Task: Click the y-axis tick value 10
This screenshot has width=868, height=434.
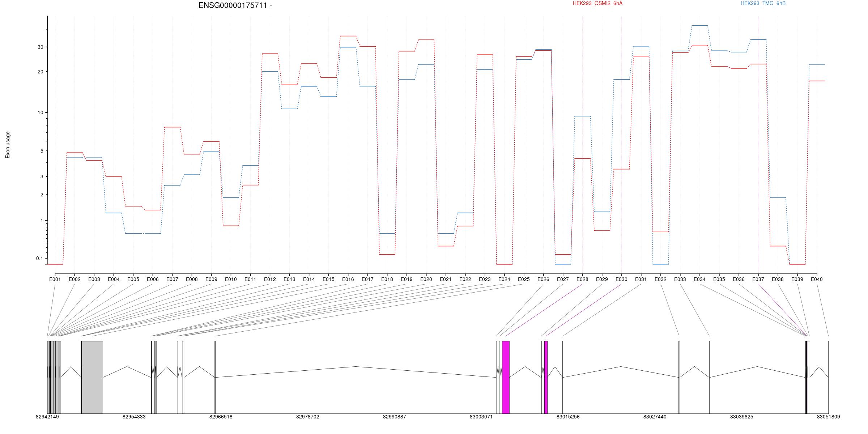Action: [x=40, y=112]
